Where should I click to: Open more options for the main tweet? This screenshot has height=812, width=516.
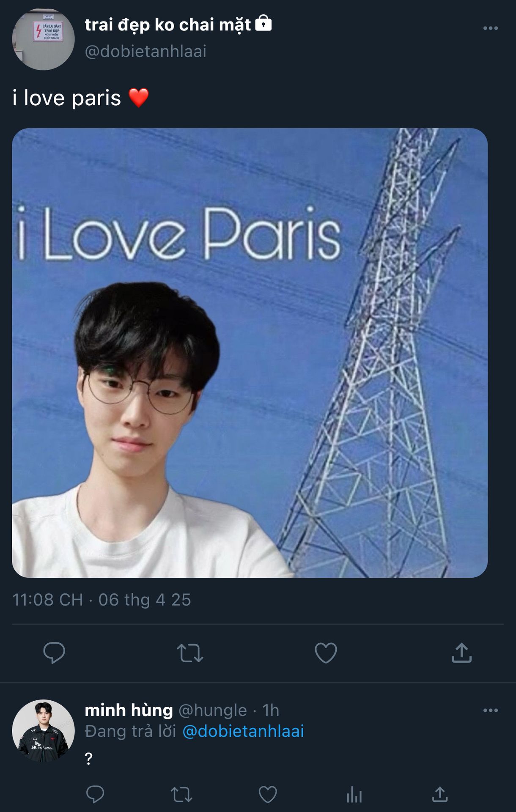(491, 28)
